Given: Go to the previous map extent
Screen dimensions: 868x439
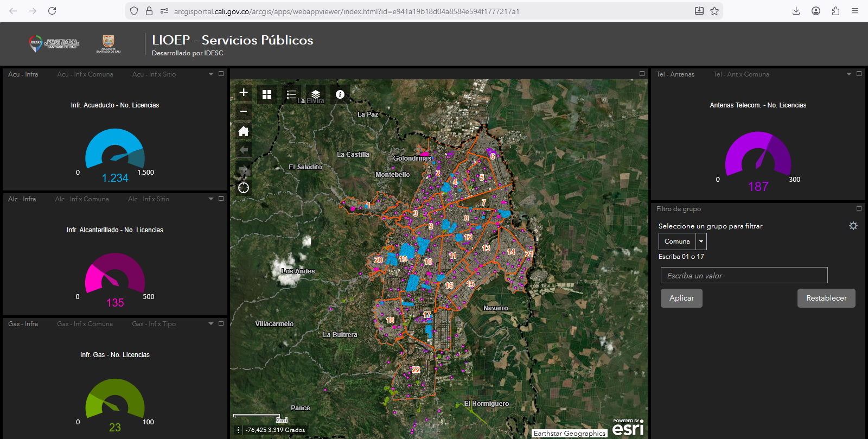Looking at the screenshot, I should [x=244, y=150].
